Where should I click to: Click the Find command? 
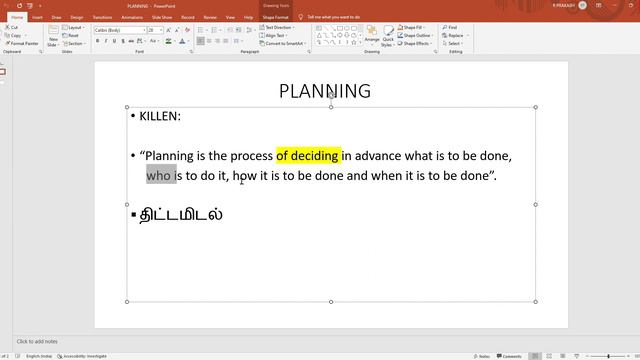coord(449,27)
